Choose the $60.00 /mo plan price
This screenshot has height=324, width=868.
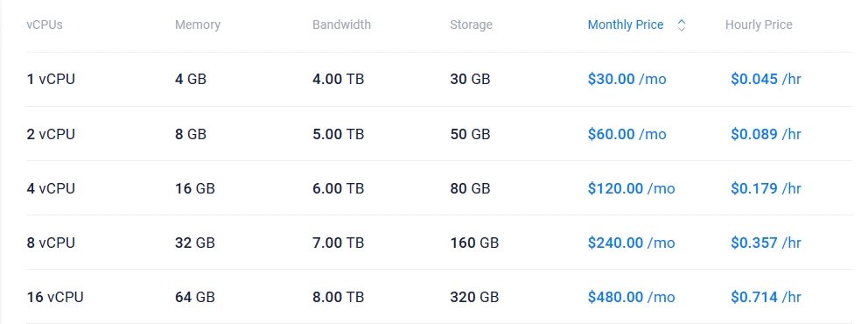627,134
